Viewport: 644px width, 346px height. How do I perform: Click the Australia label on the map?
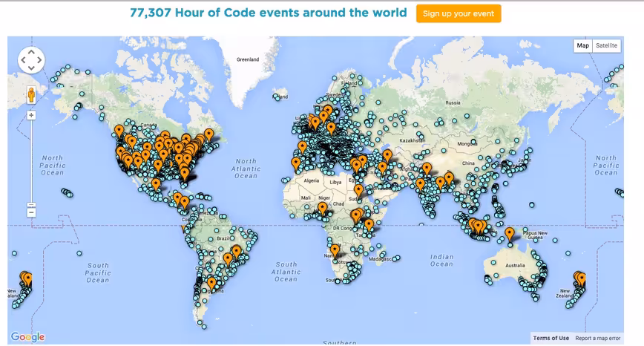(x=515, y=266)
